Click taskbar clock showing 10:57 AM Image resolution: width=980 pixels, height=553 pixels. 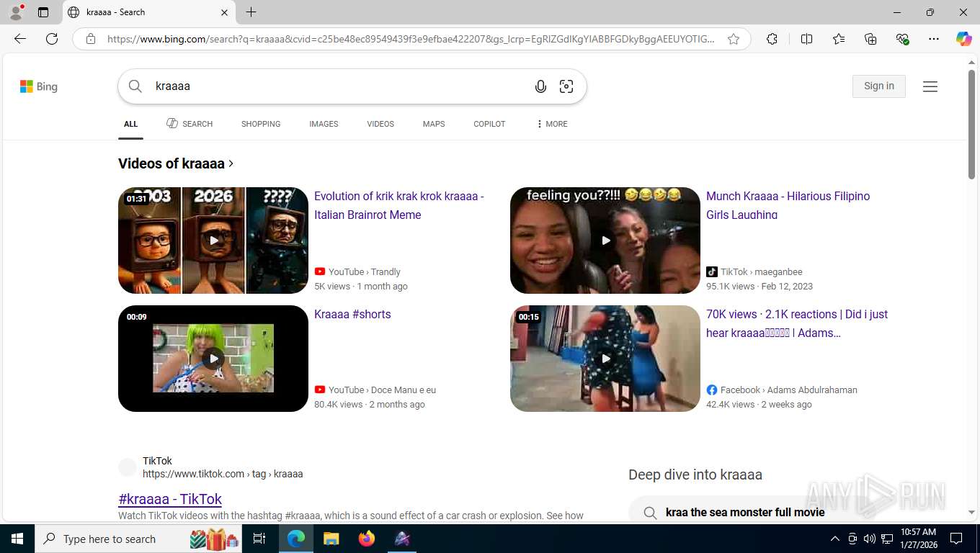click(x=918, y=539)
